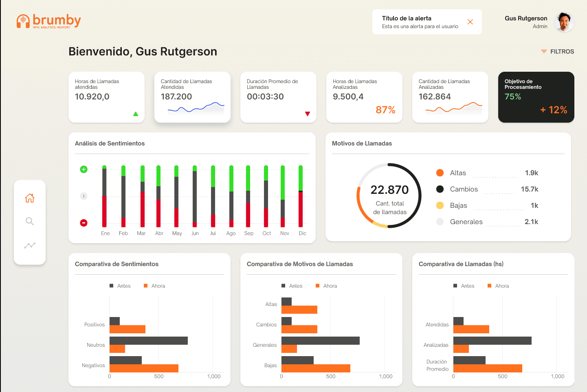Image resolution: width=587 pixels, height=392 pixels.
Task: Toggle Antes legend in Comparativa de Motivos
Action: (x=292, y=286)
